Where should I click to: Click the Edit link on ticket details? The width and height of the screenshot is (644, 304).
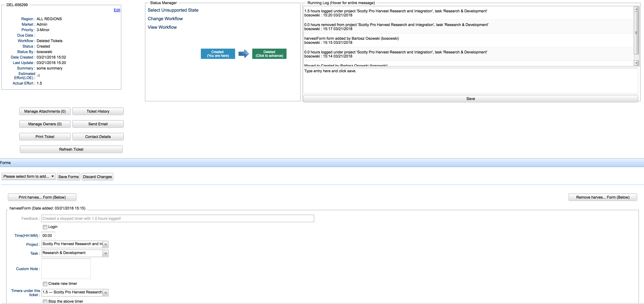pyautogui.click(x=117, y=10)
